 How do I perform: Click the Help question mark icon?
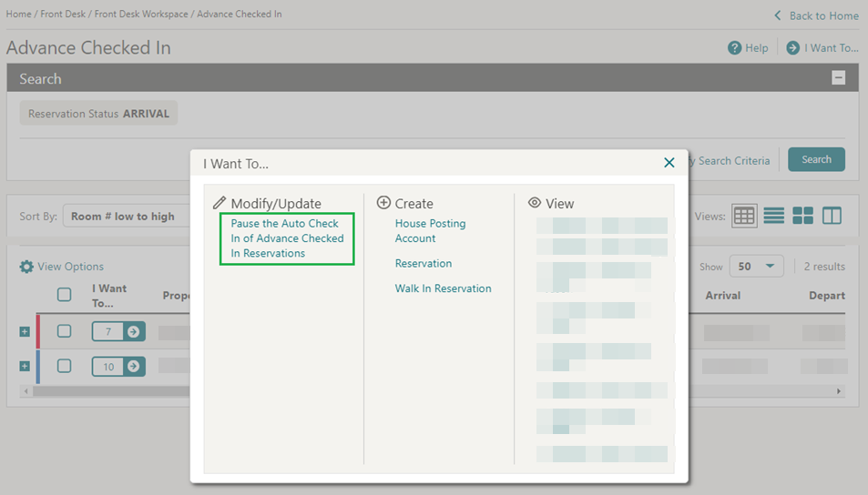734,48
